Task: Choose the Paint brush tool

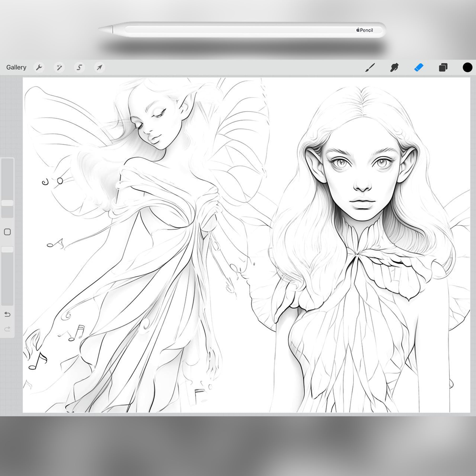Action: click(370, 67)
